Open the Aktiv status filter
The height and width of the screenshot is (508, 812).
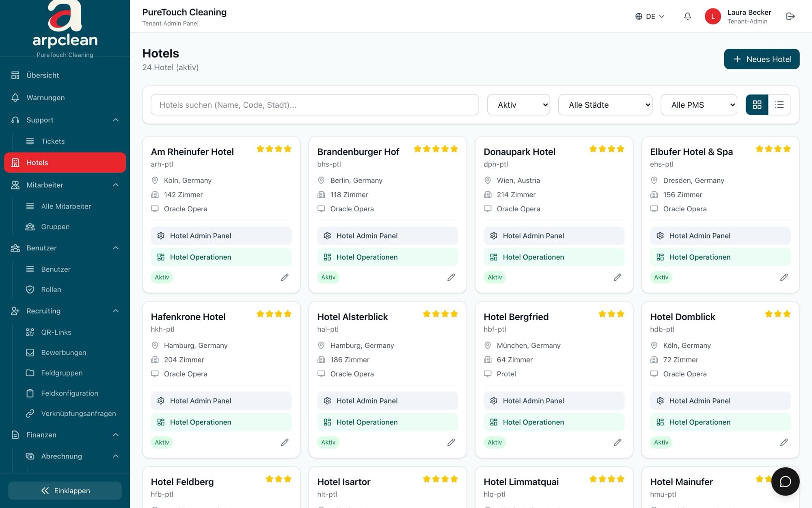click(518, 105)
